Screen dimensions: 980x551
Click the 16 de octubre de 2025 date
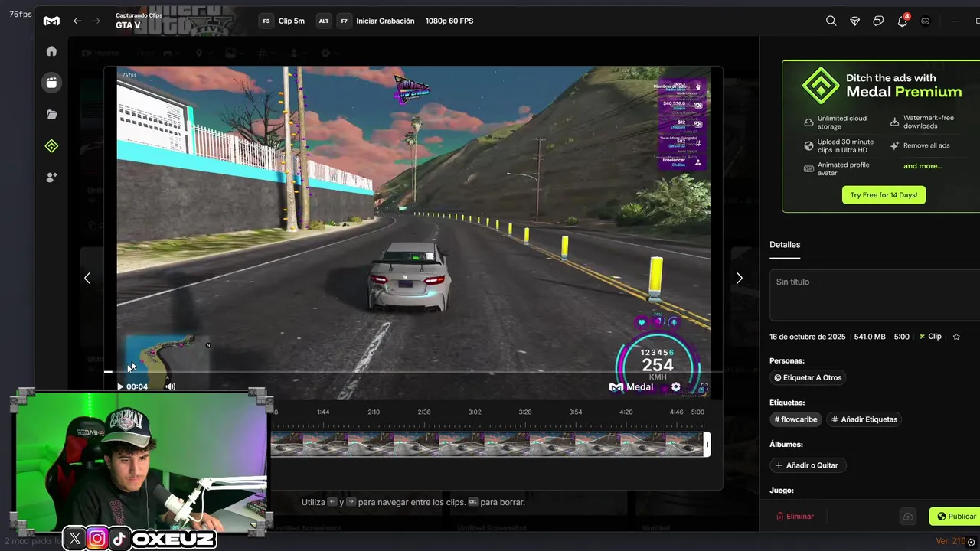(808, 337)
